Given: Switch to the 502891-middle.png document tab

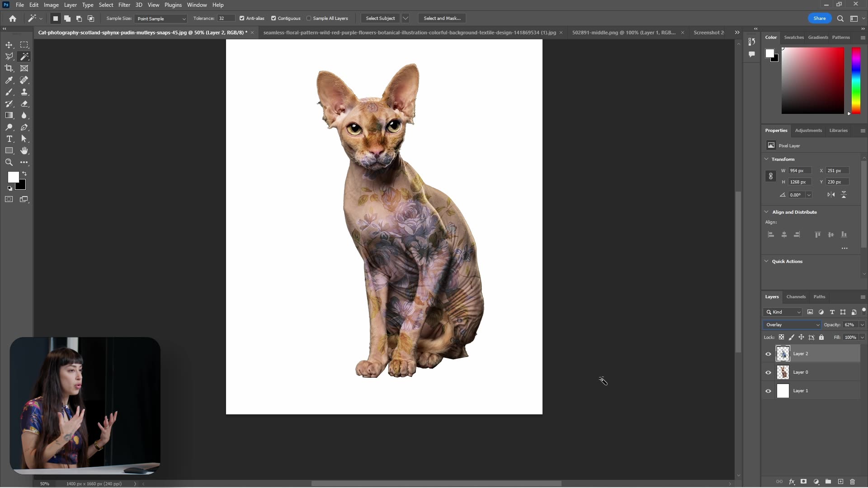Looking at the screenshot, I should point(624,33).
